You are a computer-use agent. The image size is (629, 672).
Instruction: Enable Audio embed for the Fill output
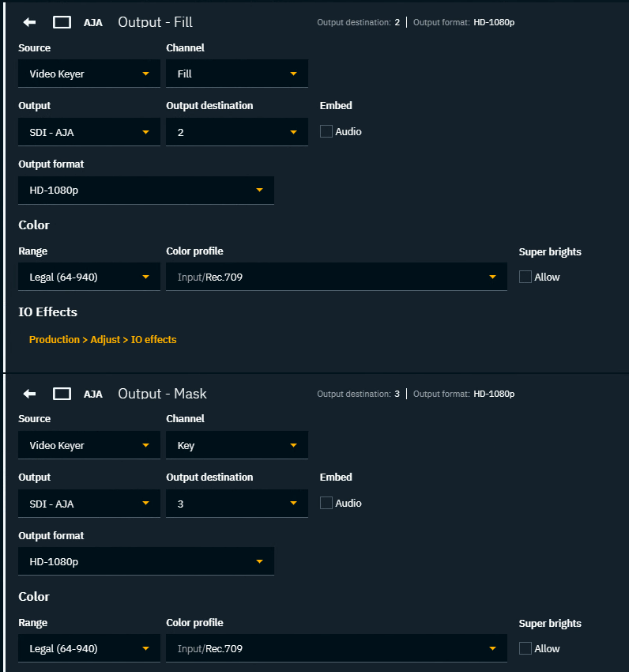coord(326,131)
